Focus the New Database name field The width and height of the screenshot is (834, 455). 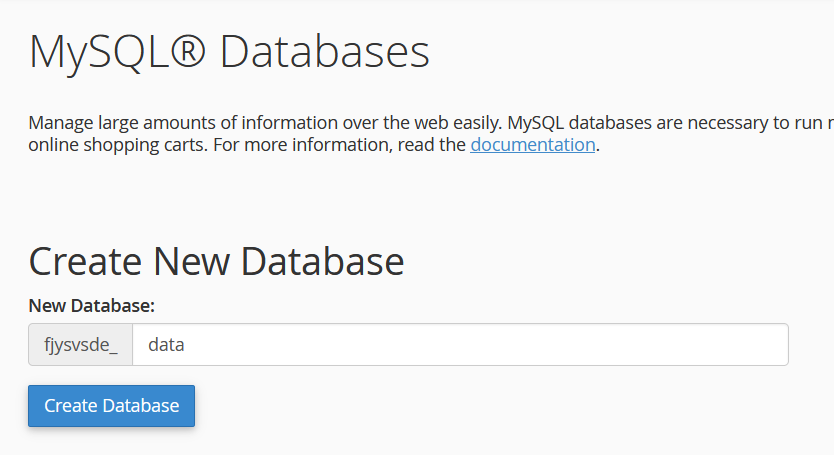460,345
